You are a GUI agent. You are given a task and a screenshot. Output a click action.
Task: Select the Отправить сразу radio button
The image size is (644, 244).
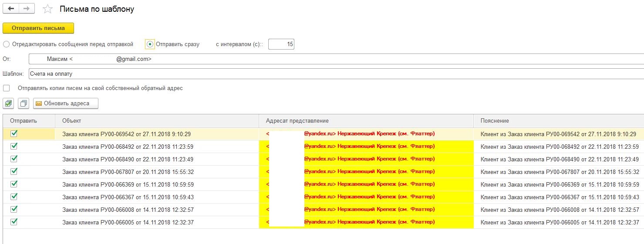pos(150,44)
